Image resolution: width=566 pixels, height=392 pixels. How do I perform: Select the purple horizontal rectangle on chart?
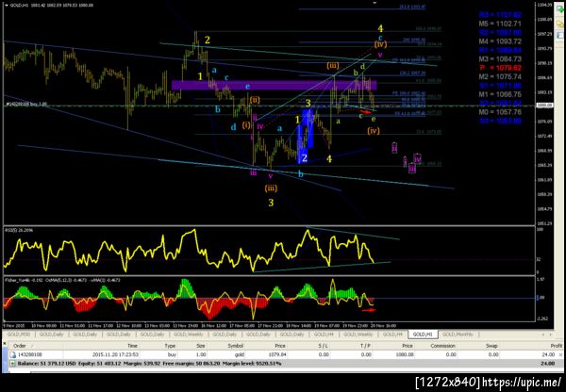coord(275,85)
